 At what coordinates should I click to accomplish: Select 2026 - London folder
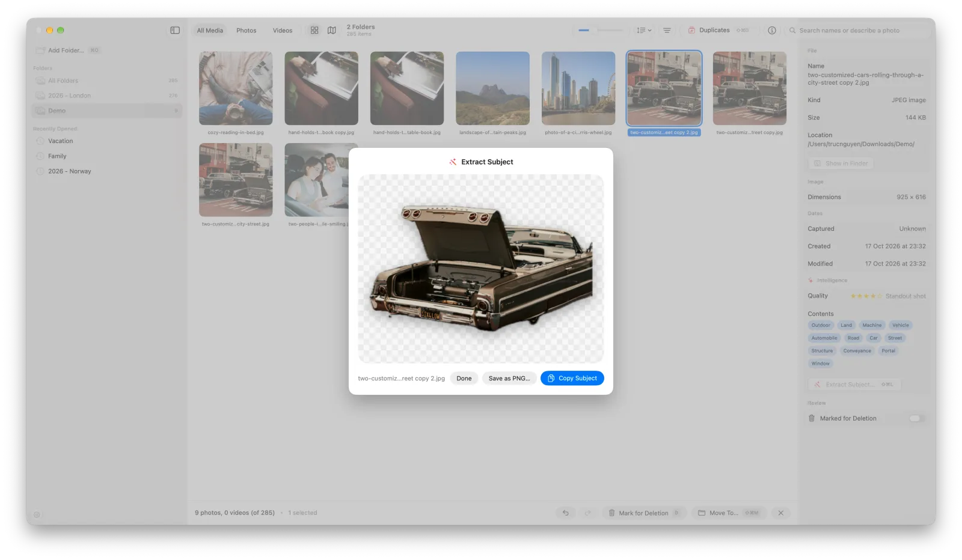click(x=106, y=96)
